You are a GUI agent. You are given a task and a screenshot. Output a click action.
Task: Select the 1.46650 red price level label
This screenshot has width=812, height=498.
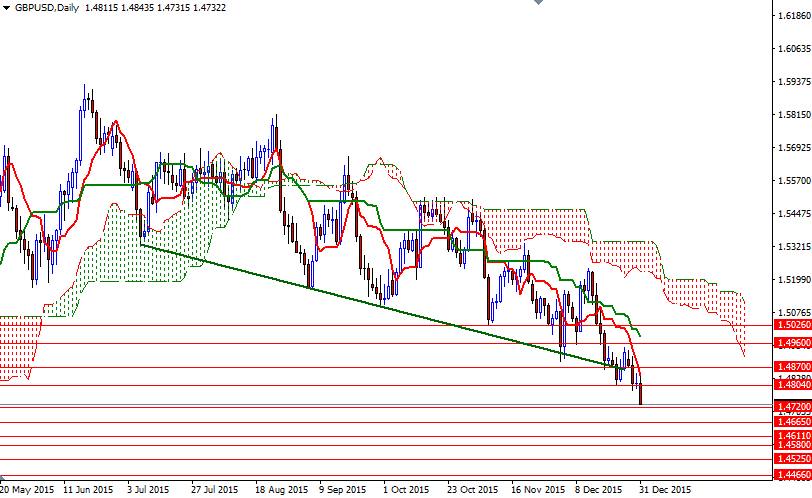792,422
